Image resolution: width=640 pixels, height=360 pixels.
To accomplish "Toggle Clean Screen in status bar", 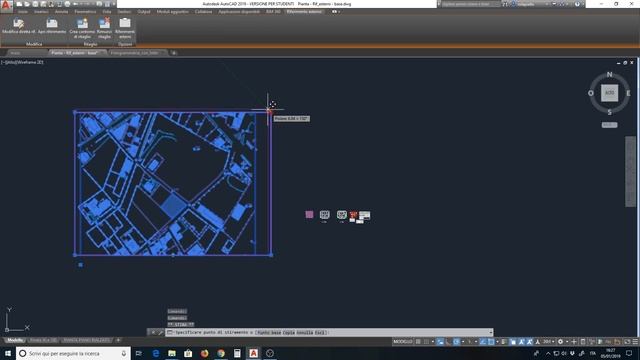I will tap(627, 342).
